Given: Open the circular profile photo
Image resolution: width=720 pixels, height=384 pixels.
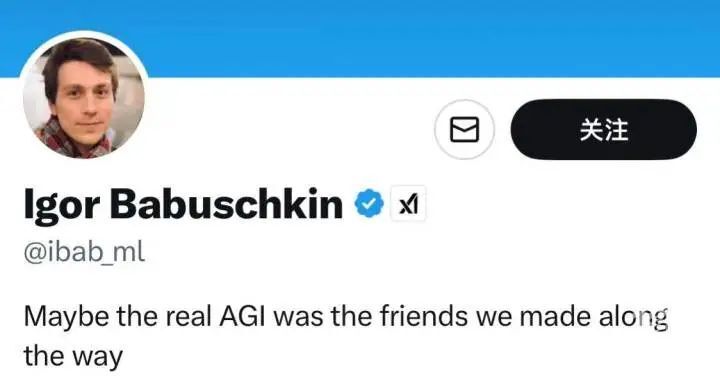Looking at the screenshot, I should tap(84, 97).
